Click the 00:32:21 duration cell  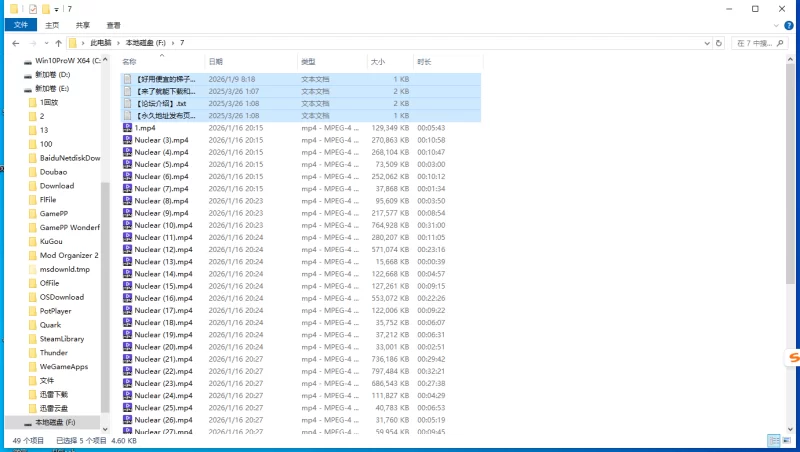point(431,371)
